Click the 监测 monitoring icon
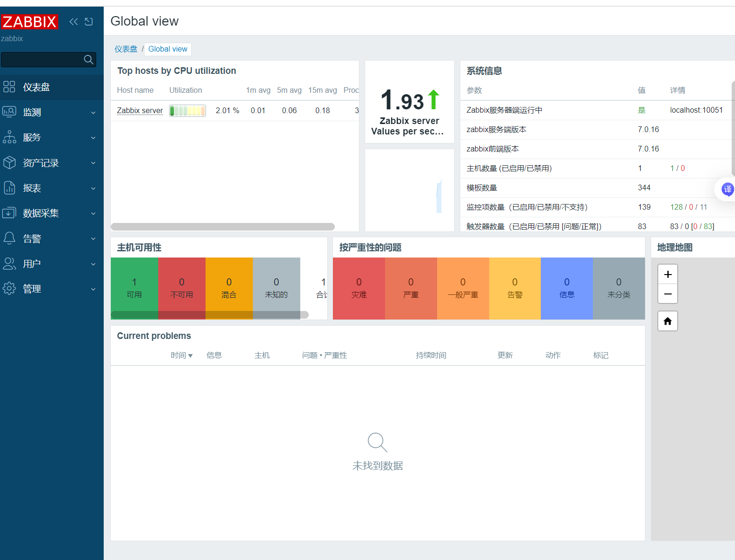This screenshot has width=735, height=560. coord(9,112)
